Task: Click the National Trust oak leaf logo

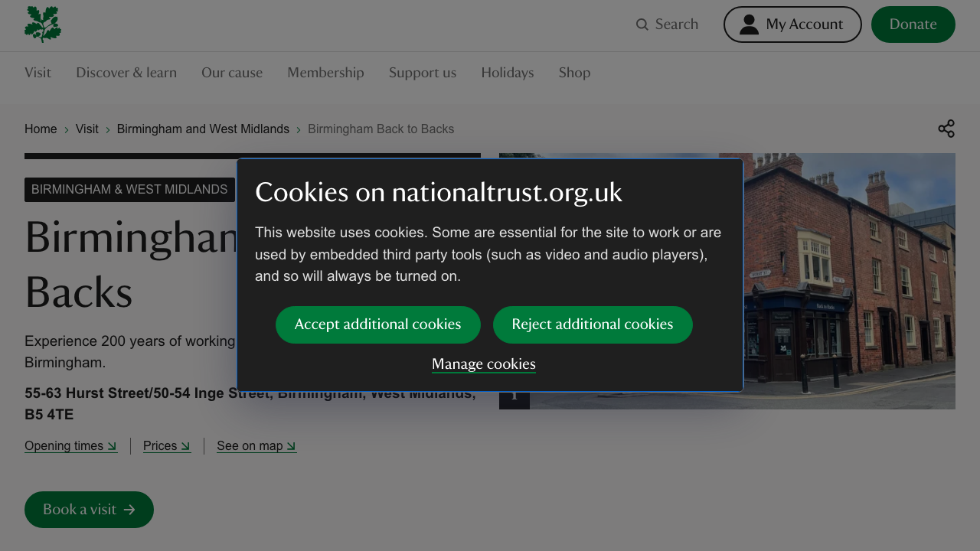Action: tap(42, 24)
